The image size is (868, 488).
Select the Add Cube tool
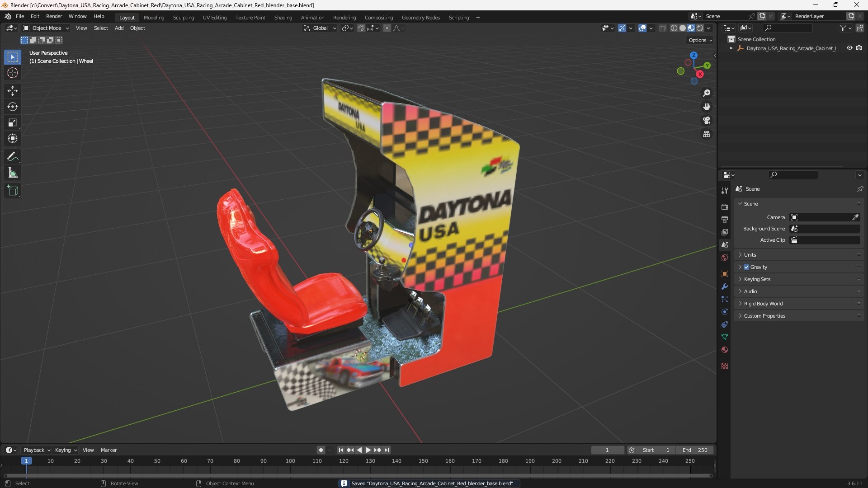coord(13,191)
